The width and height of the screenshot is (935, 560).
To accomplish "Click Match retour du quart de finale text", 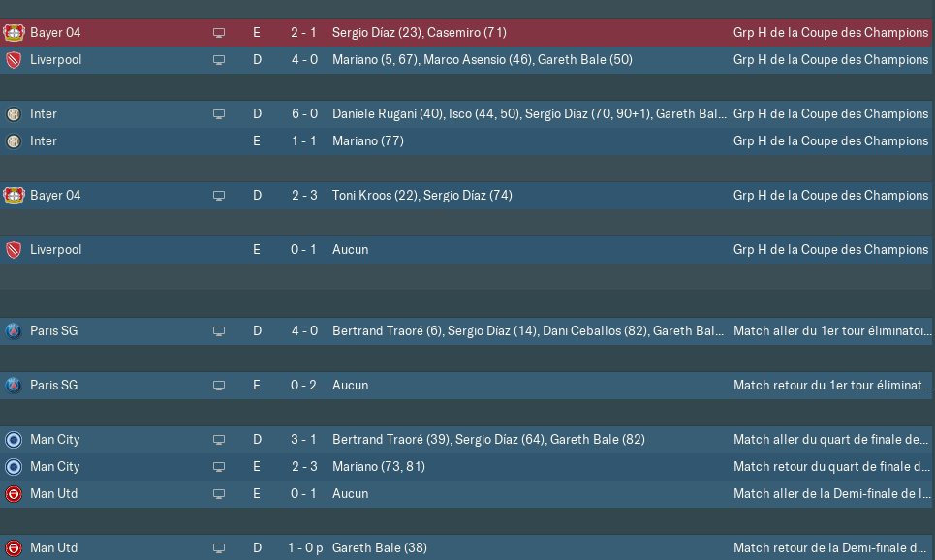I will click(831, 467).
